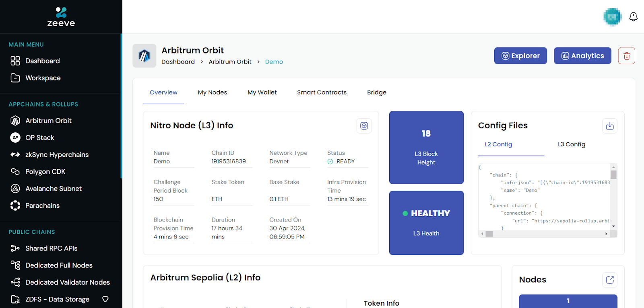The image size is (644, 308).
Task: Select OP Stack in the sidebar
Action: [39, 138]
